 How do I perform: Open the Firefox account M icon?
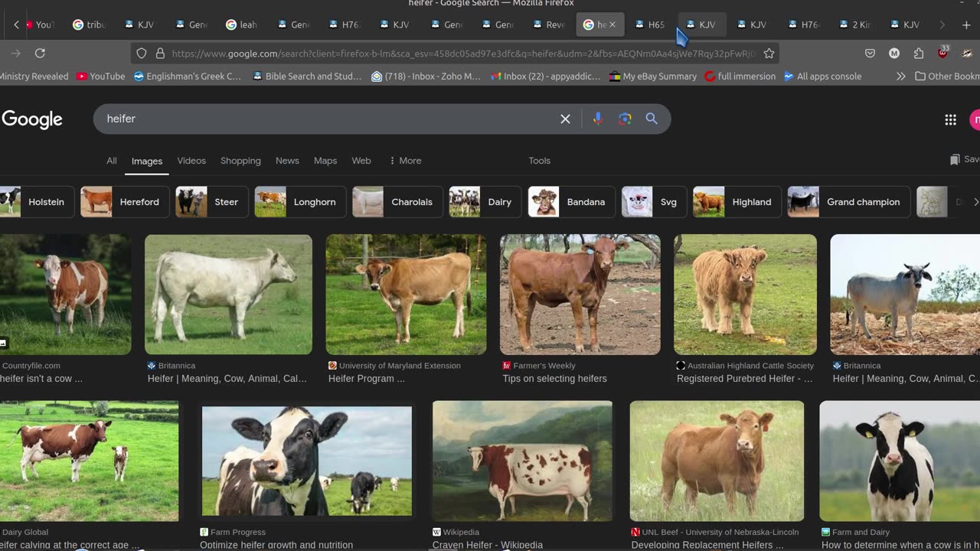coord(894,54)
